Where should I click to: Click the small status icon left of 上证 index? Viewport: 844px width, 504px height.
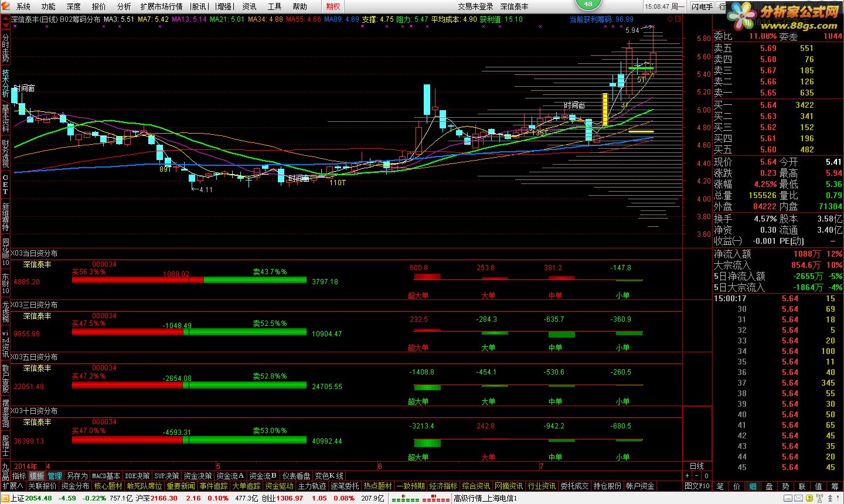(5, 498)
